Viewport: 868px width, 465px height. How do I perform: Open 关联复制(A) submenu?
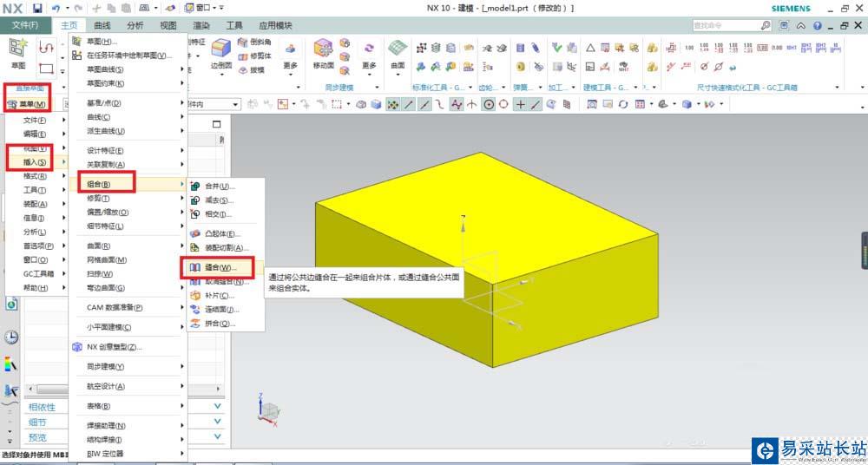click(128, 165)
